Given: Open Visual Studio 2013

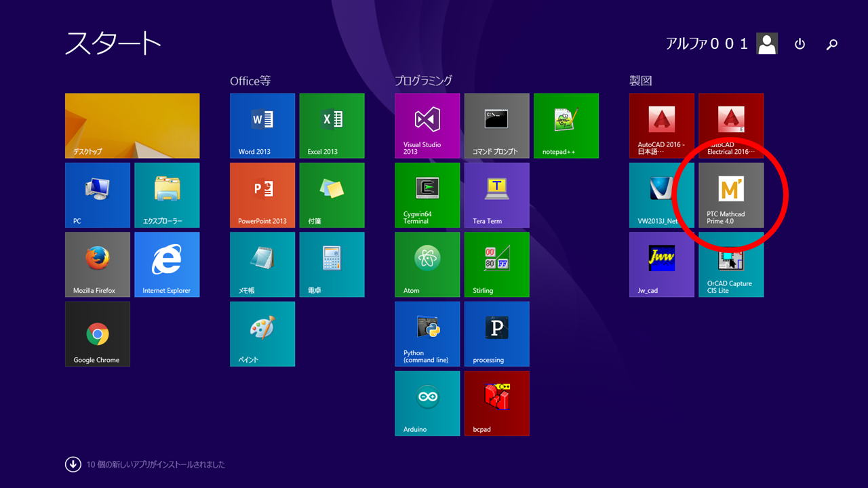Looking at the screenshot, I should pyautogui.click(x=427, y=126).
